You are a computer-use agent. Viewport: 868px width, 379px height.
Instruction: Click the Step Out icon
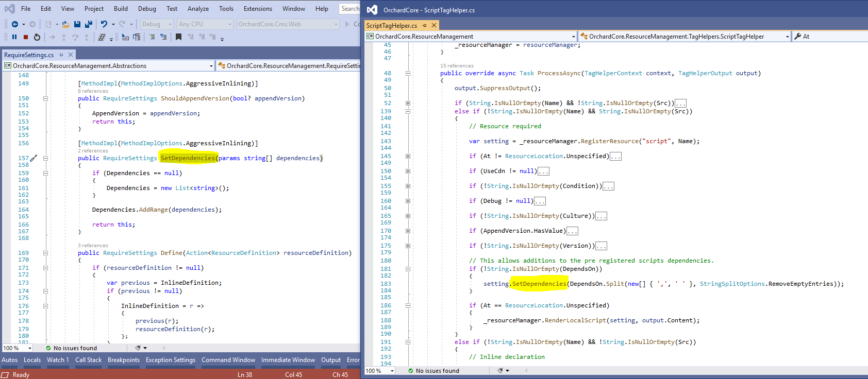pos(87,37)
